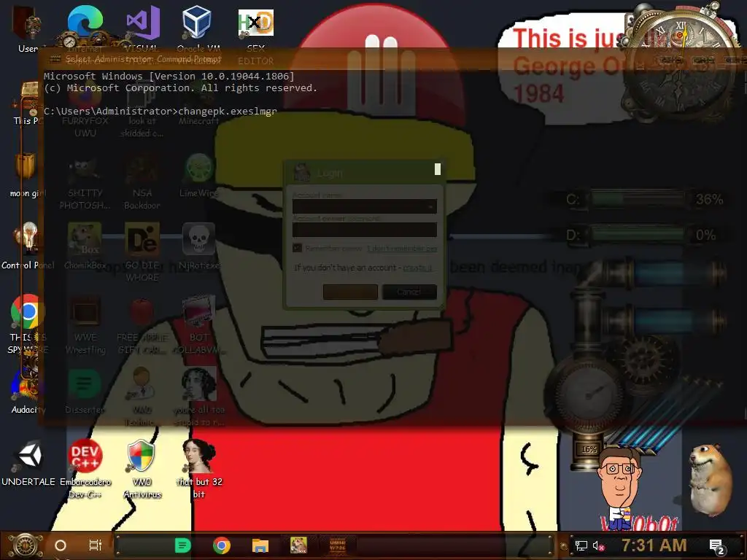
Task: Click the 7:31 AM taskbar clock
Action: point(654,545)
